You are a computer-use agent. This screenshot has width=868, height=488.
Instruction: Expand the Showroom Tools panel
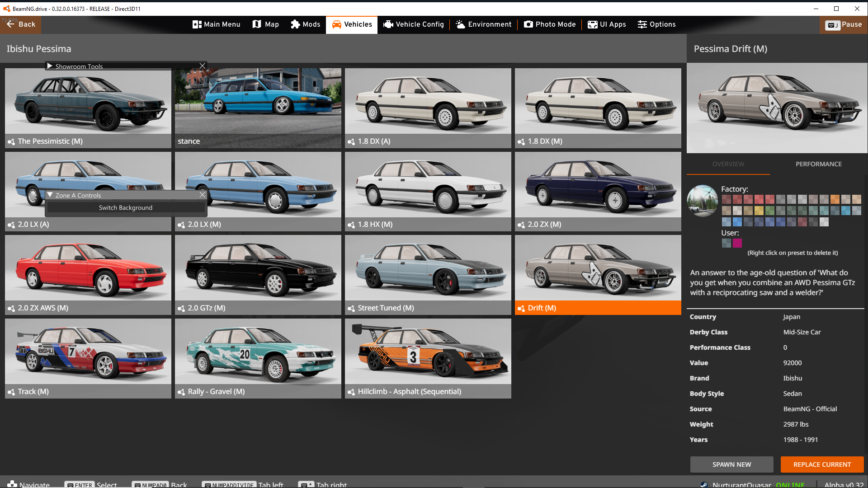pos(50,66)
